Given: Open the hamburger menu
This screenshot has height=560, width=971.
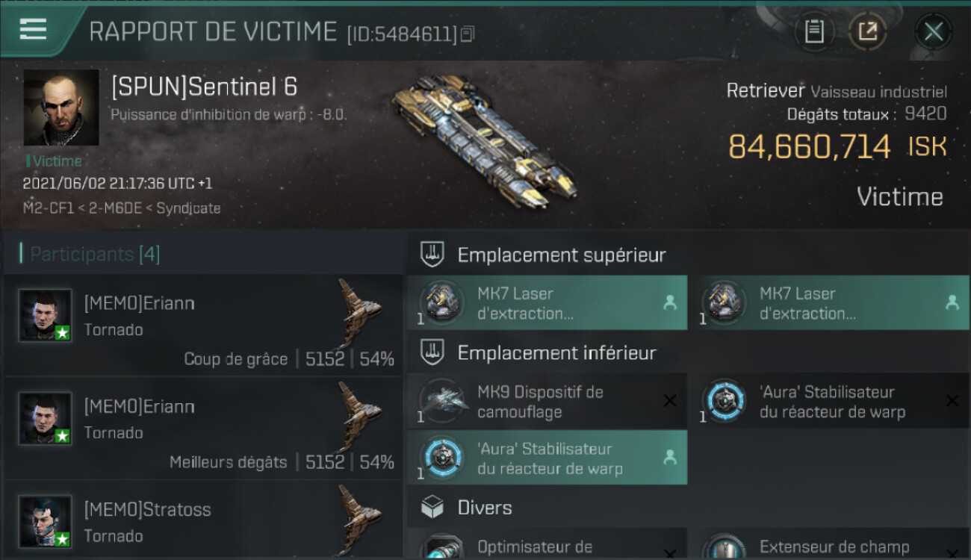Looking at the screenshot, I should click(33, 30).
